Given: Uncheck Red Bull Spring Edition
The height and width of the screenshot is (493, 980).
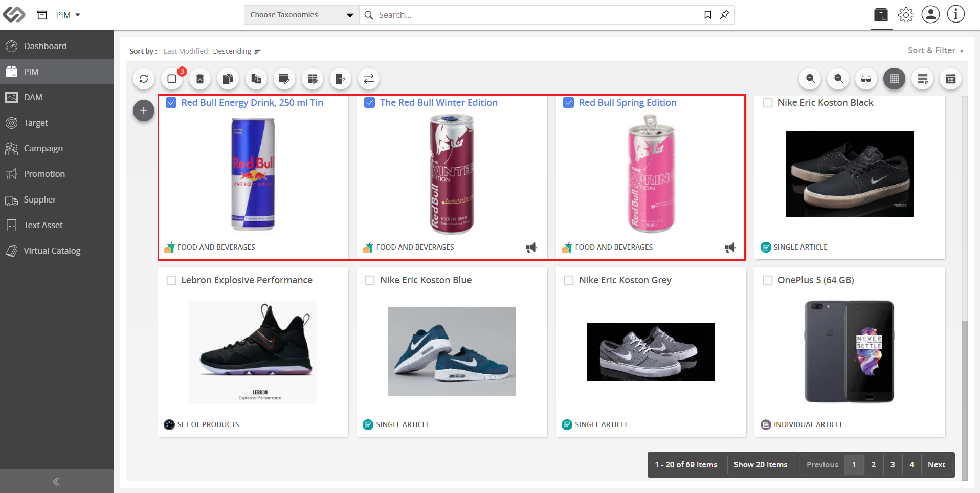Looking at the screenshot, I should tap(568, 103).
